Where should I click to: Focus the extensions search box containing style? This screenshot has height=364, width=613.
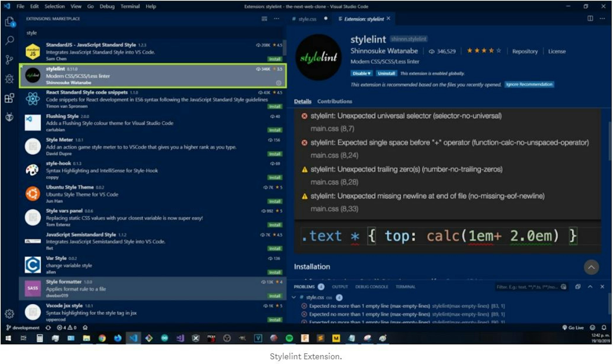pyautogui.click(x=153, y=33)
